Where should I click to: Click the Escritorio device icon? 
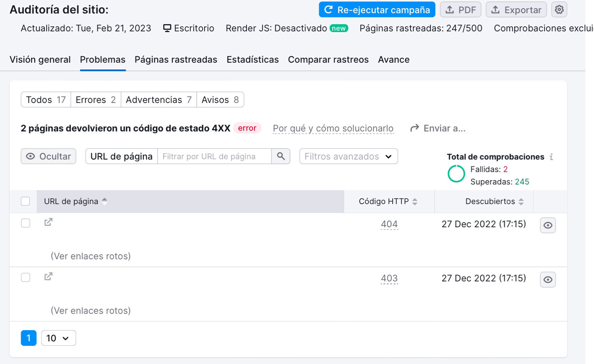[x=167, y=28]
